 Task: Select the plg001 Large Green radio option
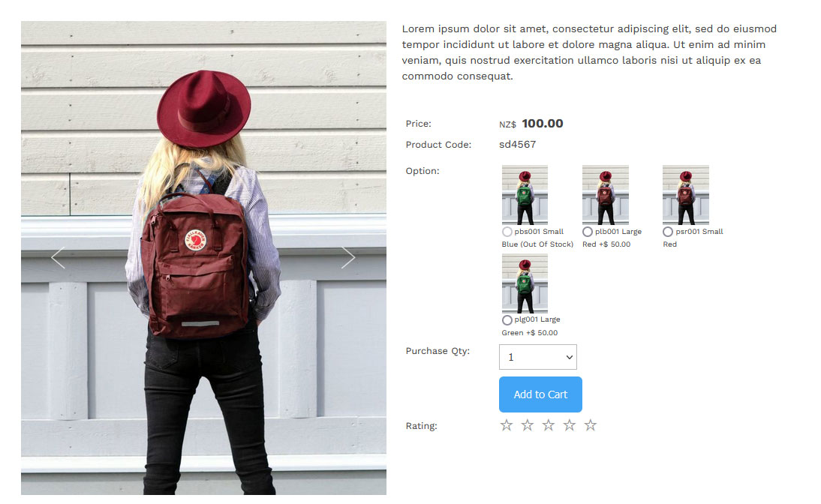[x=507, y=319]
